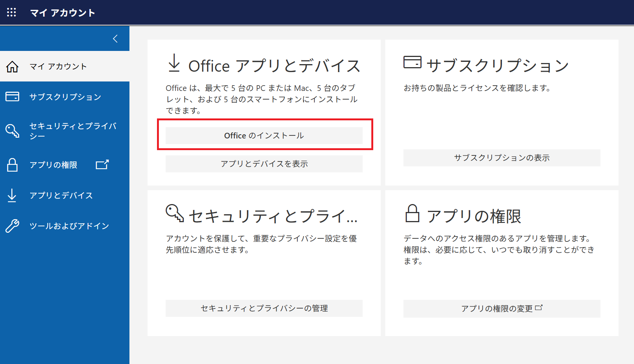Click the card icon in サブスクリプション heading
Image resolution: width=634 pixels, height=364 pixels.
click(x=412, y=62)
